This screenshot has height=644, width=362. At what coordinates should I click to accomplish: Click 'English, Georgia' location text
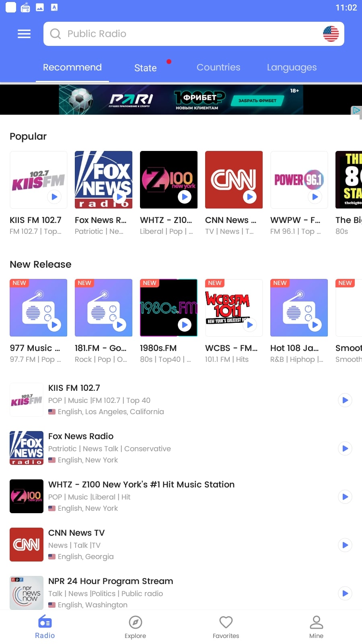(86, 557)
